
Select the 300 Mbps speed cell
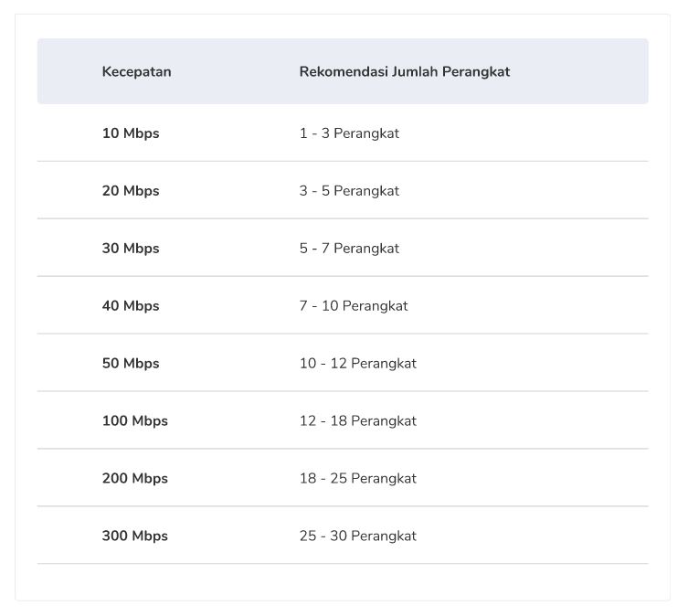tap(135, 536)
